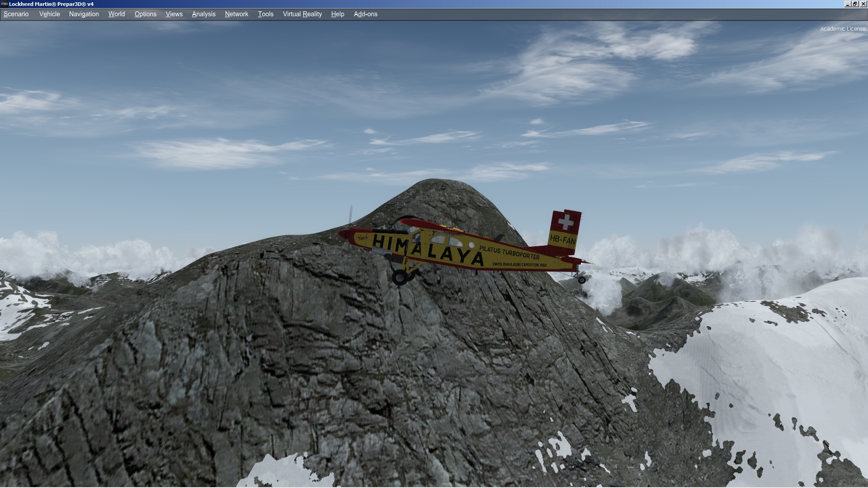
Task: Minimize the Prepar3D window
Action: click(848, 4)
